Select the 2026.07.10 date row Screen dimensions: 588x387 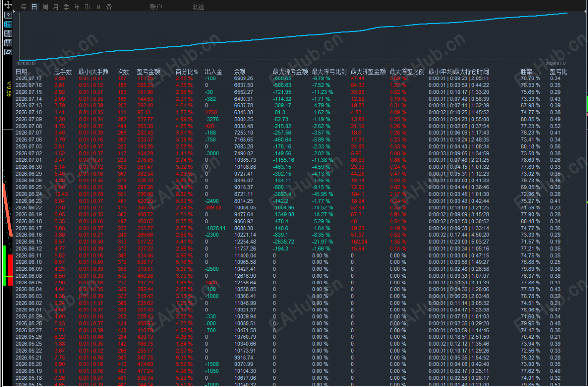click(29, 112)
